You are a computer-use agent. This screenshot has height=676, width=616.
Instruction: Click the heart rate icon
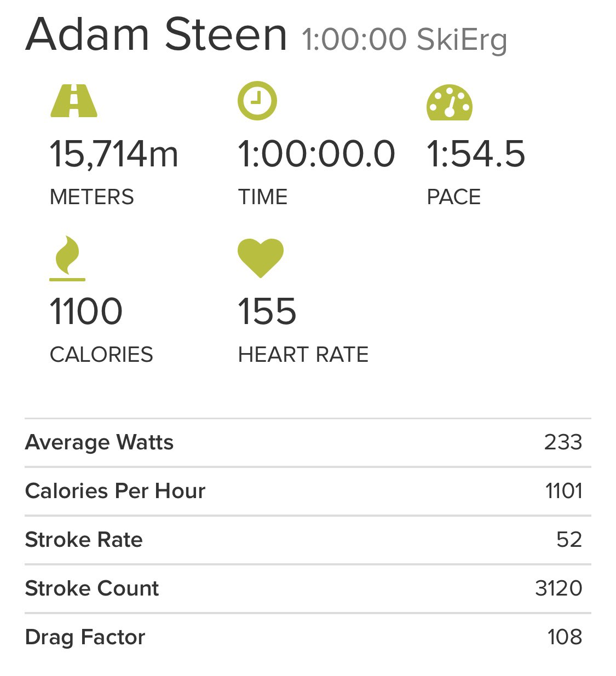[x=261, y=258]
